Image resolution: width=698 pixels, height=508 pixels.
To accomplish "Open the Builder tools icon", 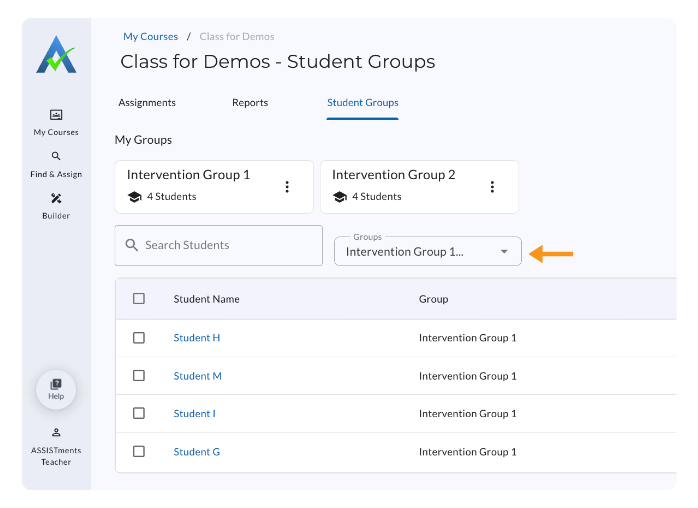I will 56,198.
